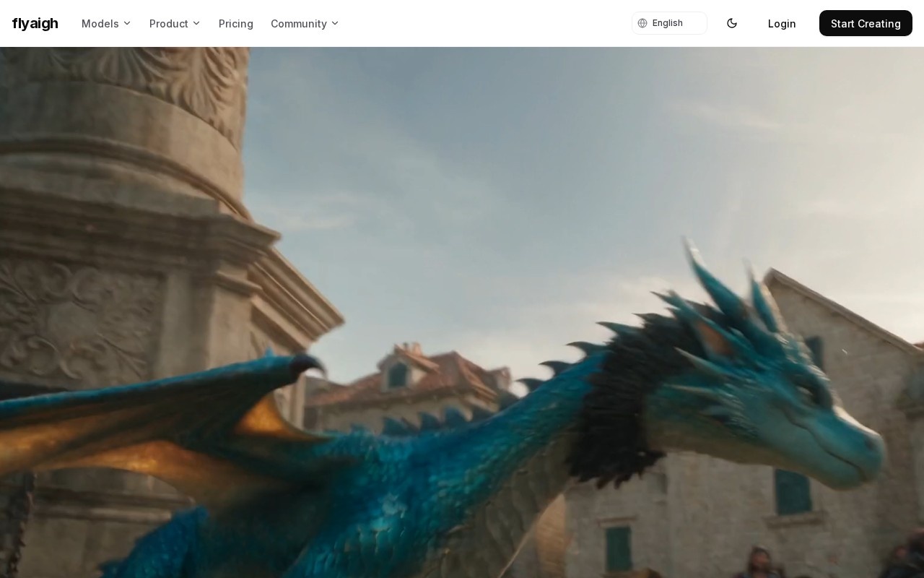Screen dimensions: 924x578
Task: Go to the Pricing page
Action: coord(236,24)
